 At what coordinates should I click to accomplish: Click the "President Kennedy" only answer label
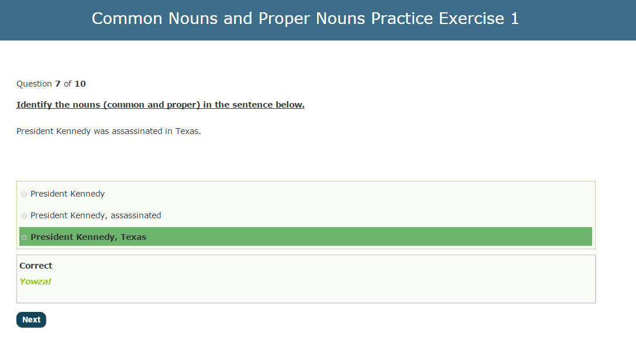point(67,194)
